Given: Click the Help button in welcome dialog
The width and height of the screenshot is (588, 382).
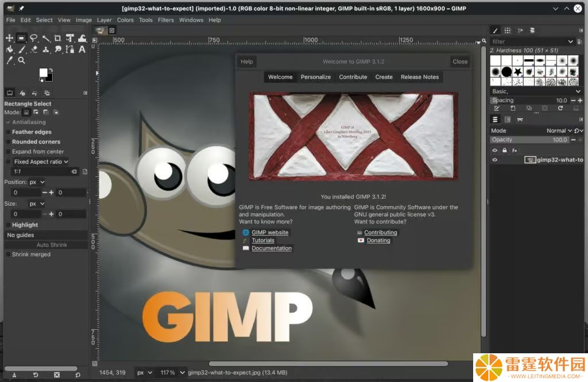Looking at the screenshot, I should [x=247, y=61].
